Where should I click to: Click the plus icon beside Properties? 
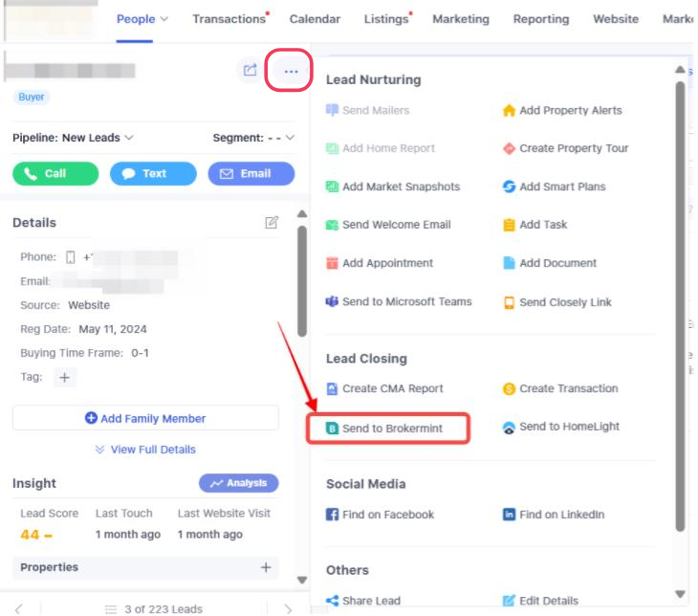click(x=266, y=567)
